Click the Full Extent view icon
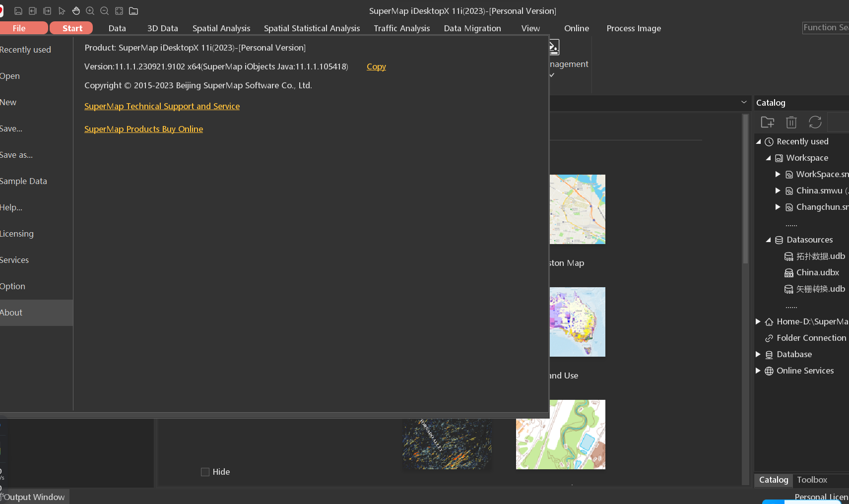This screenshot has width=849, height=504. point(119,11)
